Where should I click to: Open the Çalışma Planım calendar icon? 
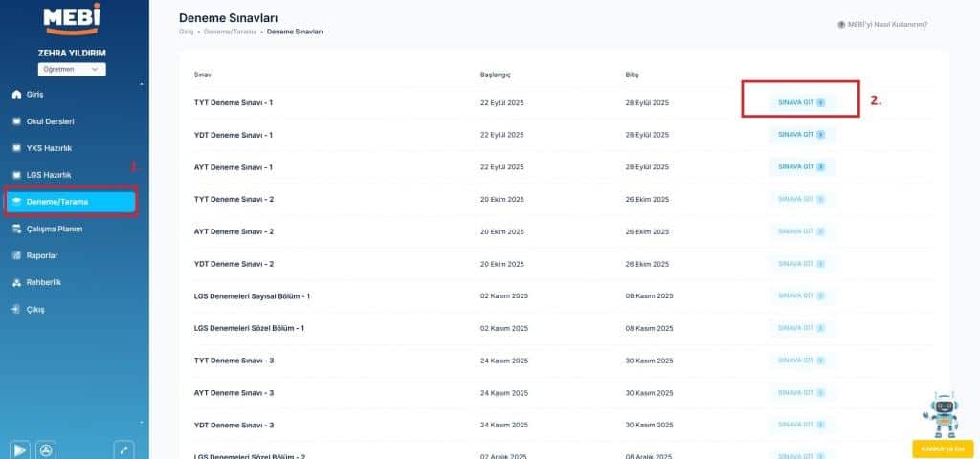[x=15, y=229]
